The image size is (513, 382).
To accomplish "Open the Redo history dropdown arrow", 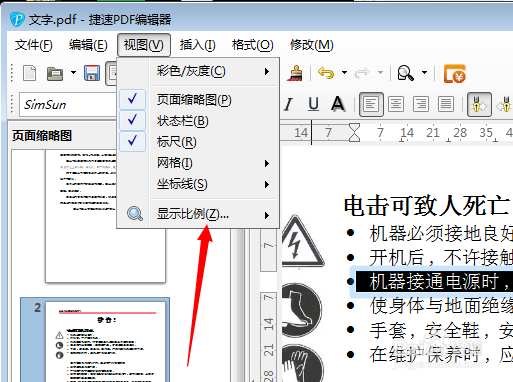I will pos(380,72).
